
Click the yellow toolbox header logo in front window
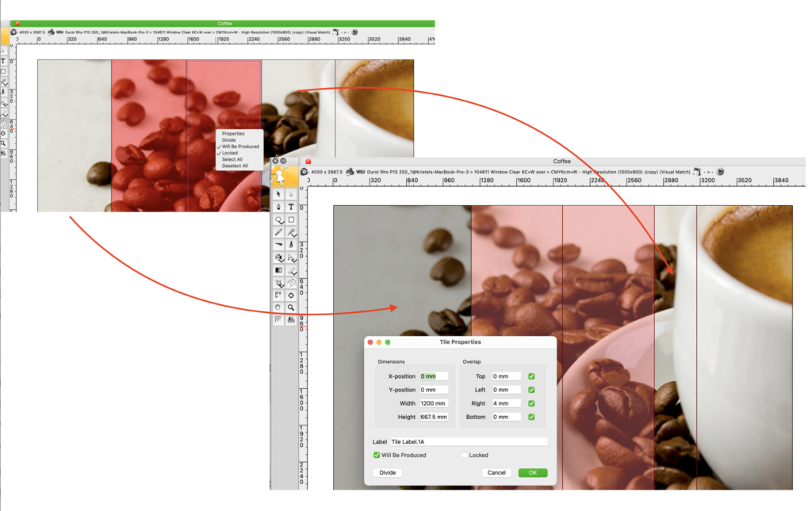click(x=285, y=177)
